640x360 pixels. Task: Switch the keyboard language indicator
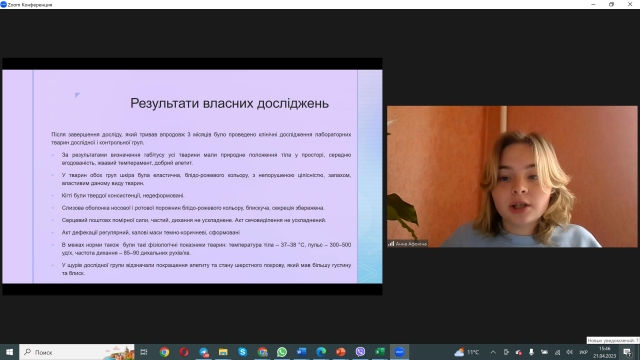[583, 352]
